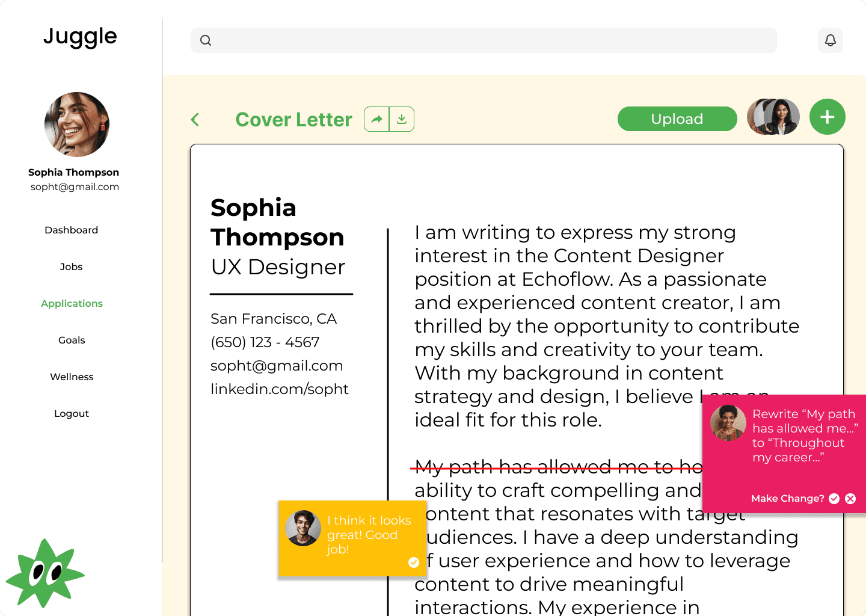866x616 pixels.
Task: Click sopht@gmail.com under the profile picture
Action: pos(75,186)
